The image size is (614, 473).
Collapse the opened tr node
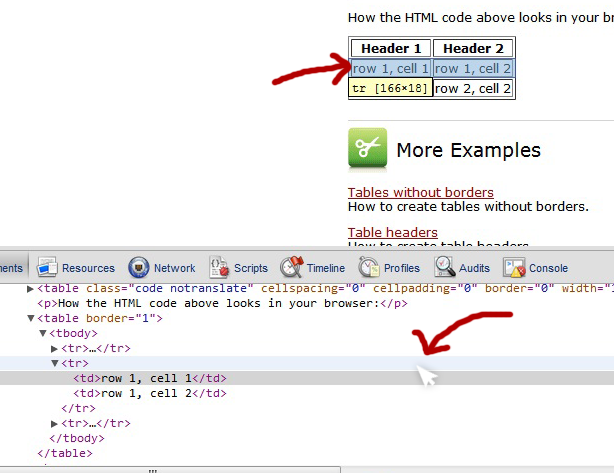point(55,363)
